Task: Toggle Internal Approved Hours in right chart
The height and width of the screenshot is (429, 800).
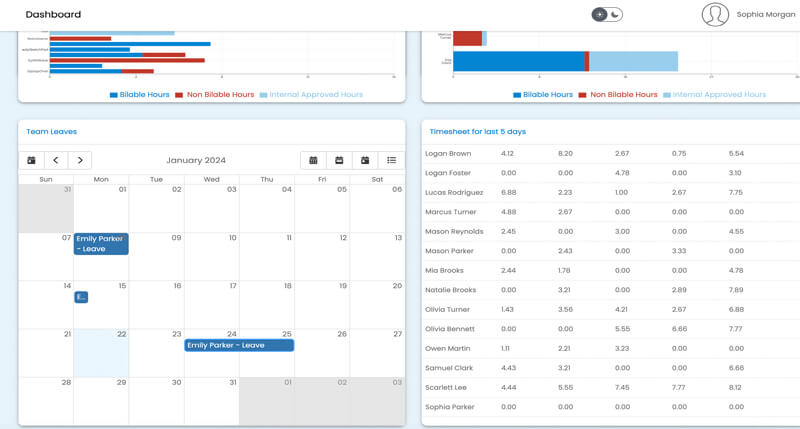Action: point(714,95)
